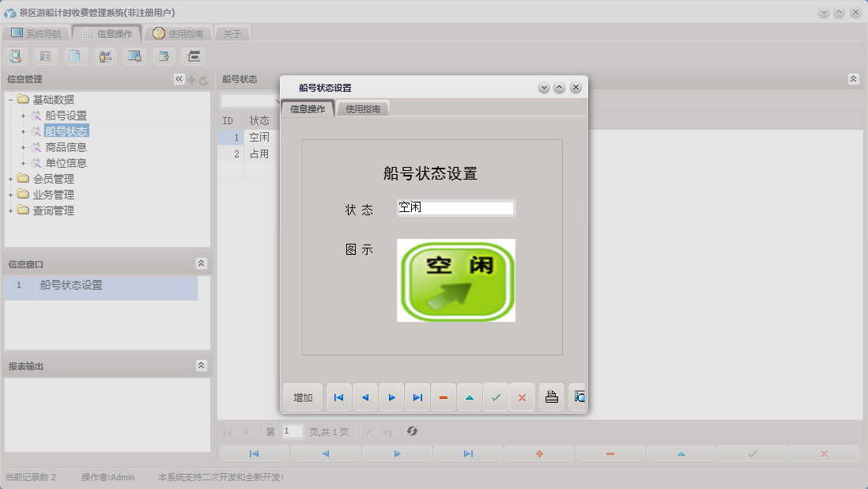This screenshot has width=868, height=489.
Task: Click the 状态 input field showing 空闲
Action: [x=455, y=207]
